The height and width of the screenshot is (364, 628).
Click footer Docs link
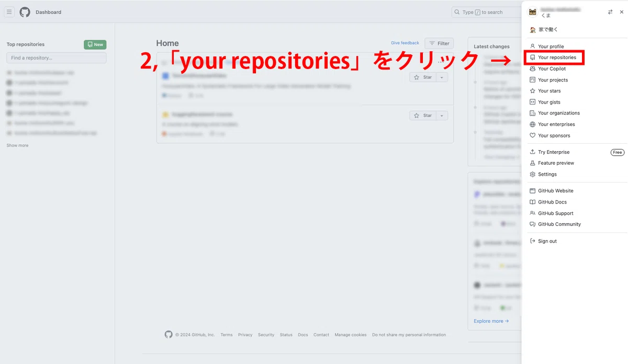coord(303,335)
